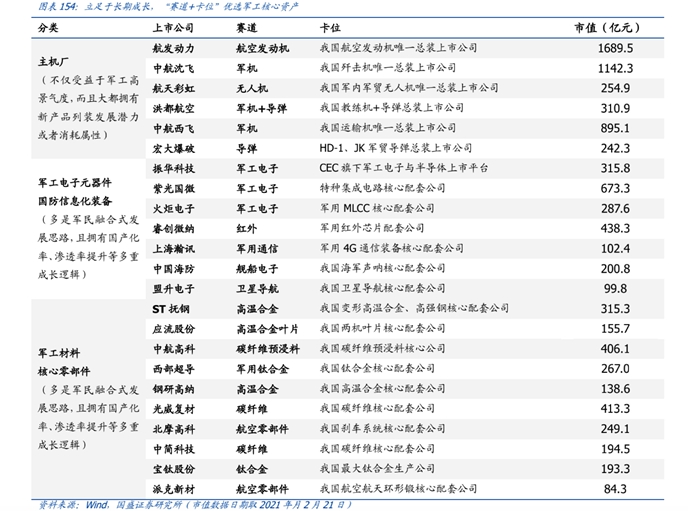The image size is (688, 511).
Task: Click the track cell 红外
Action: 247,229
